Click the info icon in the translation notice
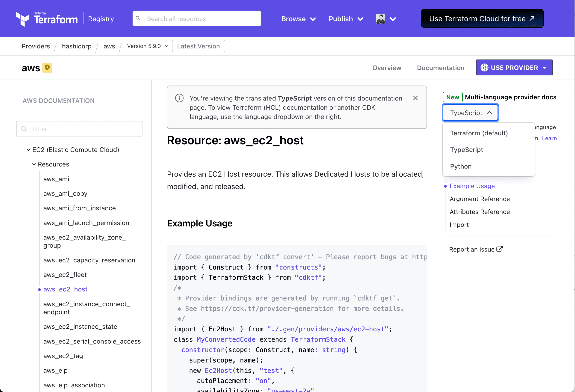 click(x=179, y=98)
